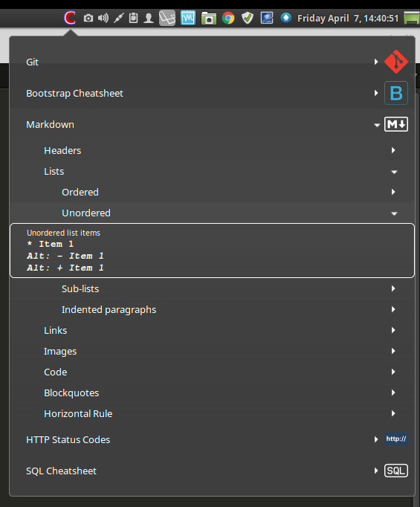
Task: Click the green desktop icon in panel
Action: (411, 18)
